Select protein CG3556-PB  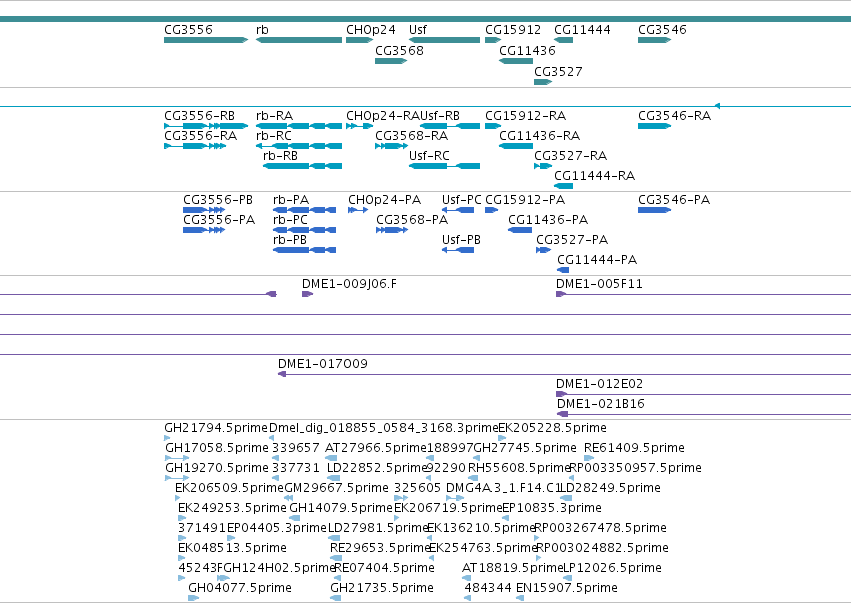pyautogui.click(x=204, y=211)
